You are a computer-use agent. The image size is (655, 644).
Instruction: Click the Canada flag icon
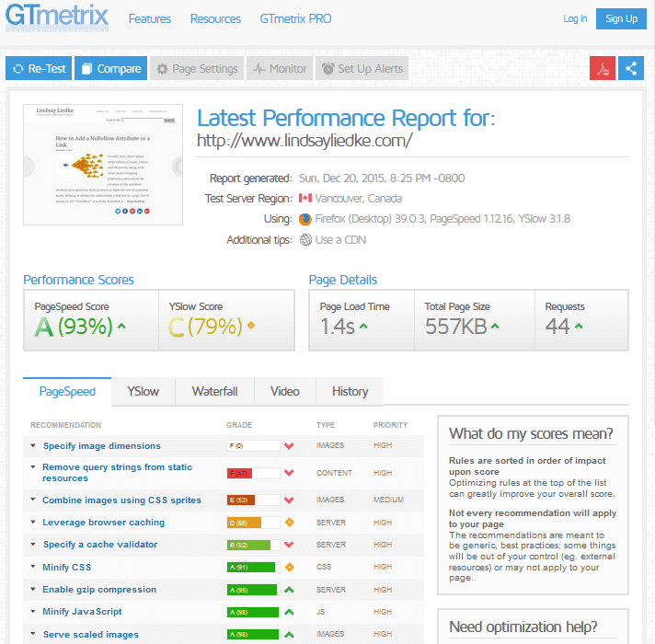(305, 198)
